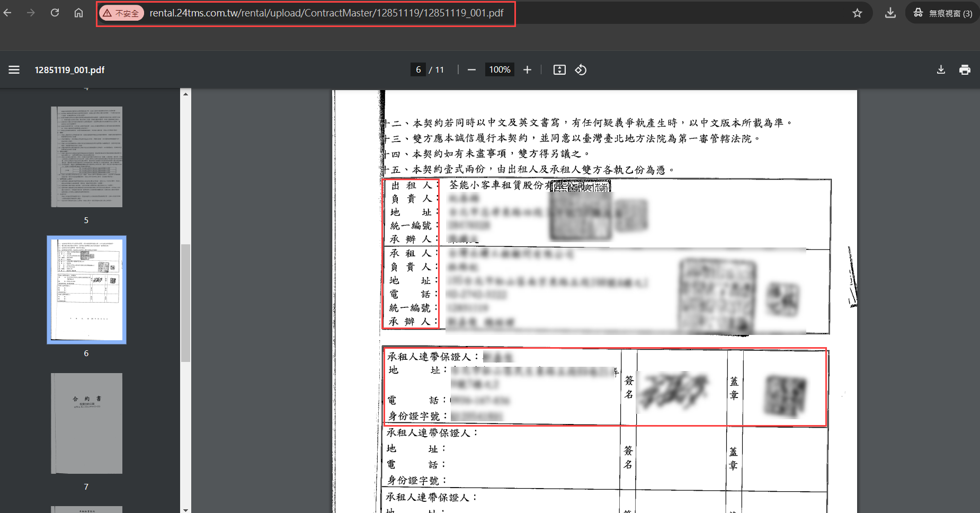The width and height of the screenshot is (980, 513).
Task: Click the 100% zoom level field
Action: tap(500, 70)
